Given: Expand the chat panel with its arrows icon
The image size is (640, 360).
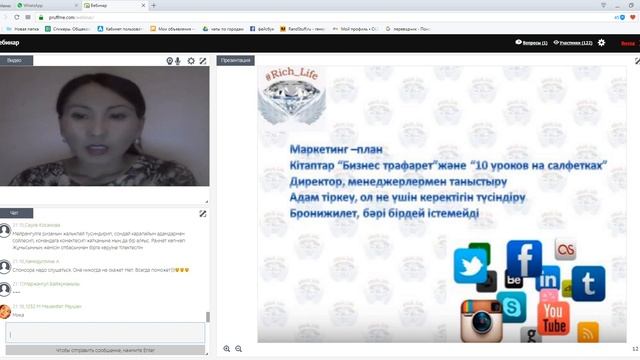Looking at the screenshot, I should [203, 213].
